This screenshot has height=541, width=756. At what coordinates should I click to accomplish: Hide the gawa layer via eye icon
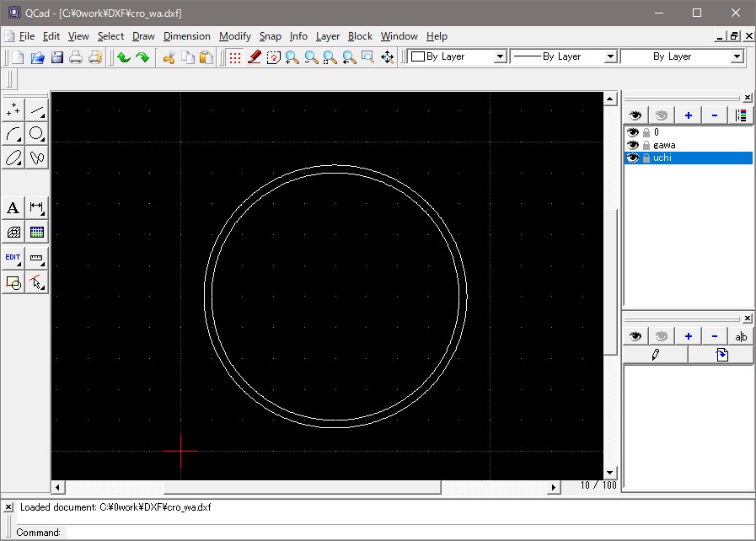633,145
